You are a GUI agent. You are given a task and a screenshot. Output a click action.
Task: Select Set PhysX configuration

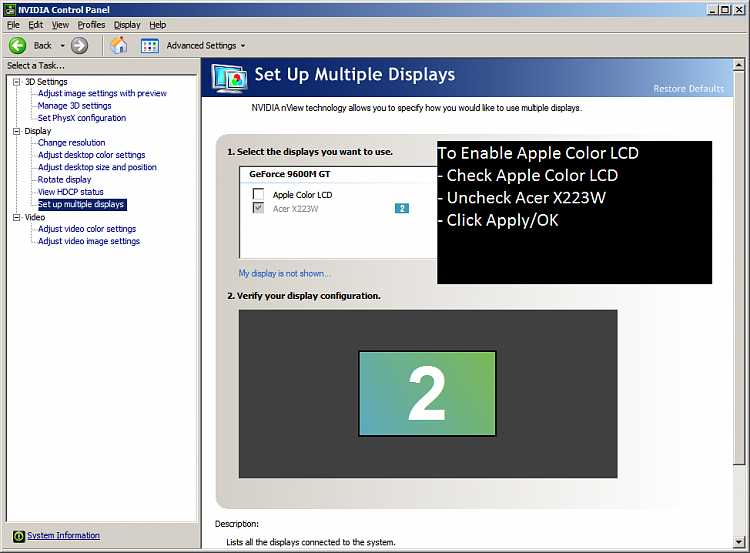[82, 118]
